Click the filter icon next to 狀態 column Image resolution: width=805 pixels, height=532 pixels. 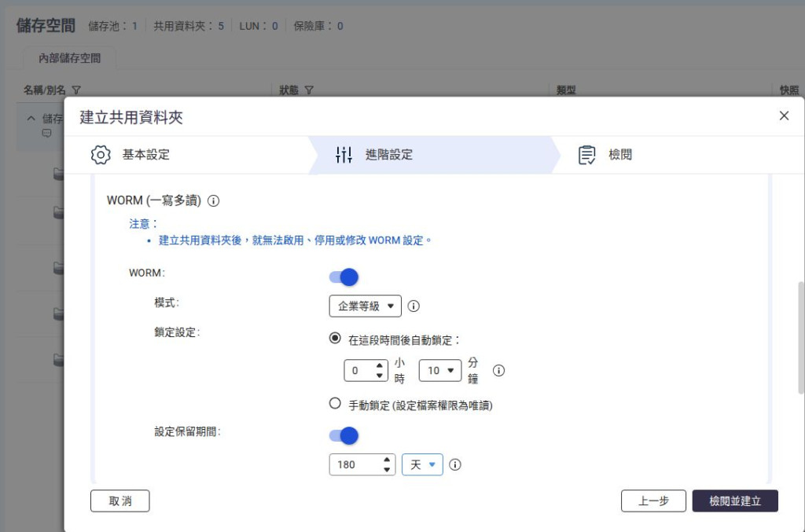[x=308, y=90]
